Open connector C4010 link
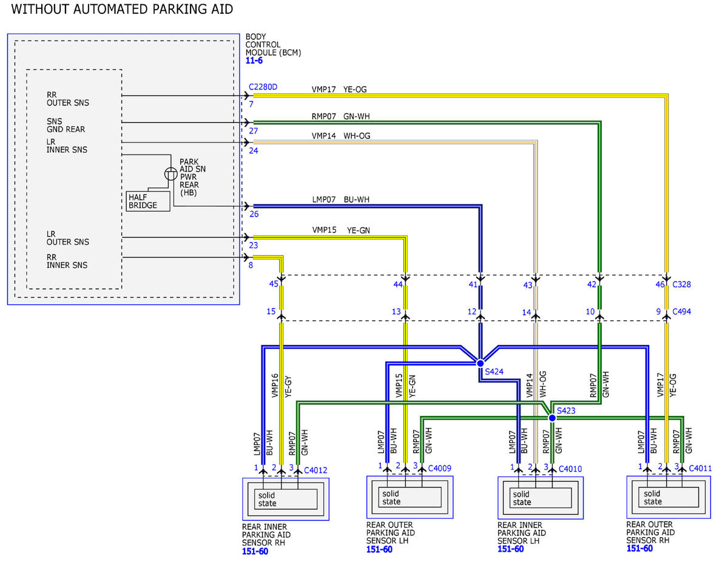Screen dimensions: 728x562 tap(570, 469)
